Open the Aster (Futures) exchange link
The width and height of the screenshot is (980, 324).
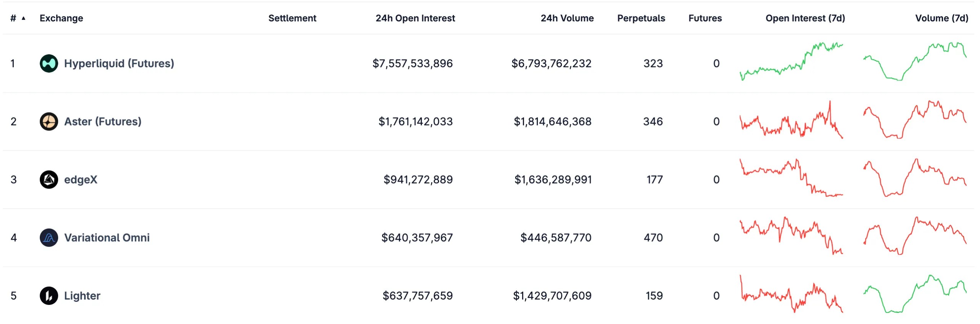click(x=103, y=122)
